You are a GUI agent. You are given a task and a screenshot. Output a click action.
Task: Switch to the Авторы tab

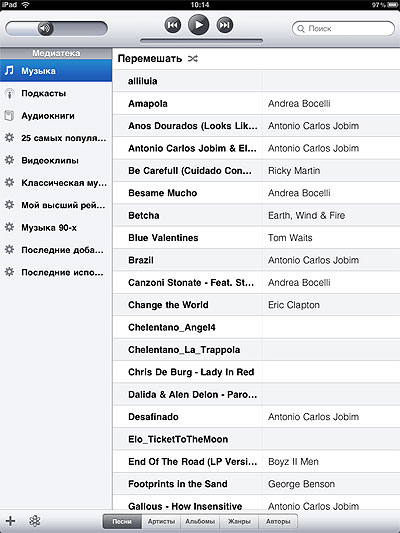point(278,521)
